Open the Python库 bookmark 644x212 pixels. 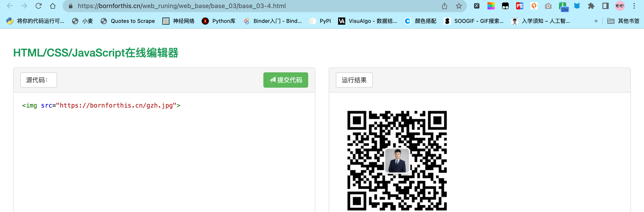coord(218,21)
